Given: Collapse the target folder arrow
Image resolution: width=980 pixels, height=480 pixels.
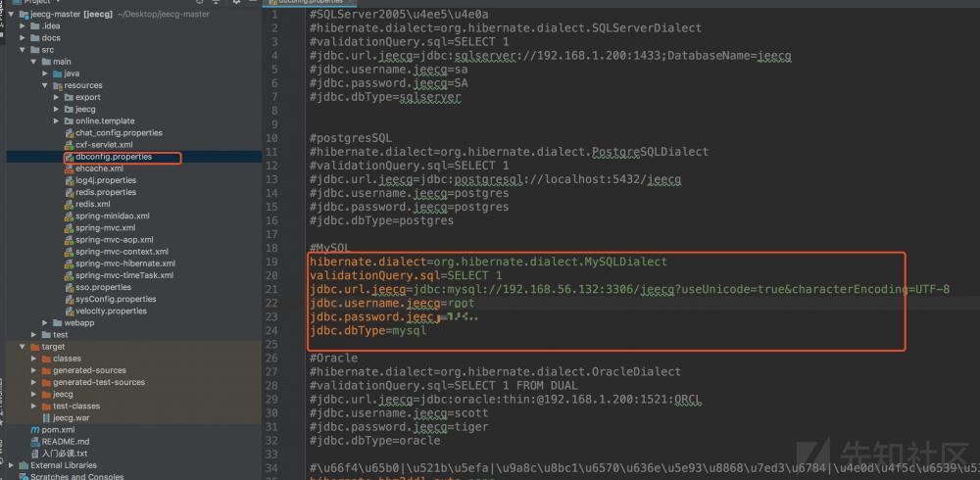Looking at the screenshot, I should tap(24, 346).
